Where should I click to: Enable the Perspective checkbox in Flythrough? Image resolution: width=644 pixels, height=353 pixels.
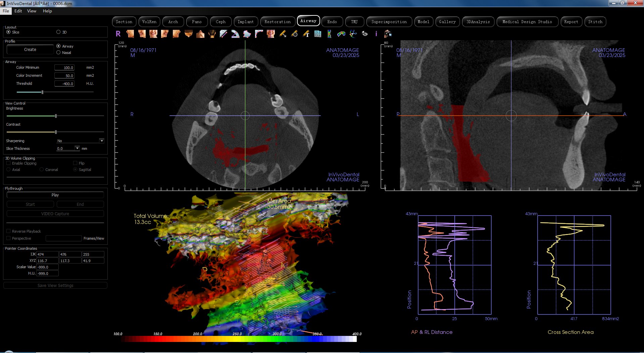(x=8, y=238)
